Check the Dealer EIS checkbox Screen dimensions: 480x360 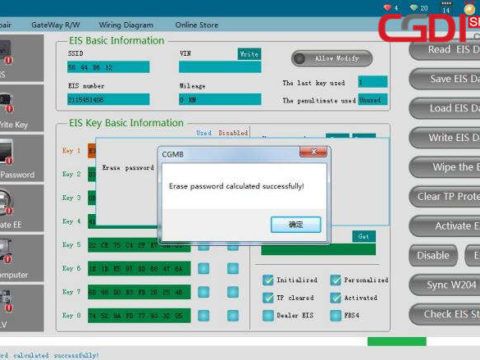(268, 315)
